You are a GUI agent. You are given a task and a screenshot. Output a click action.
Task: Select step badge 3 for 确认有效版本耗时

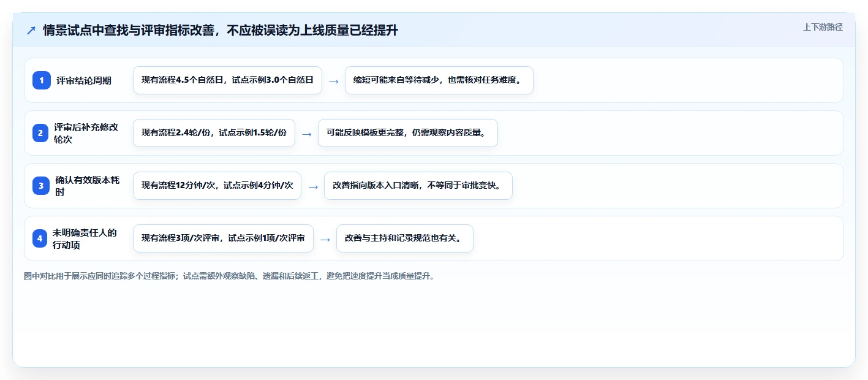41,186
